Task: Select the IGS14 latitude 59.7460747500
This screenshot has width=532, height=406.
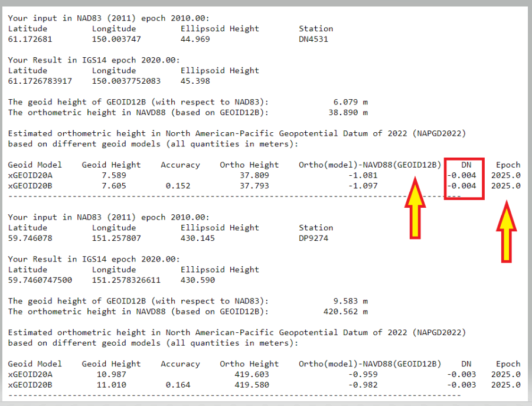Action: [x=40, y=280]
